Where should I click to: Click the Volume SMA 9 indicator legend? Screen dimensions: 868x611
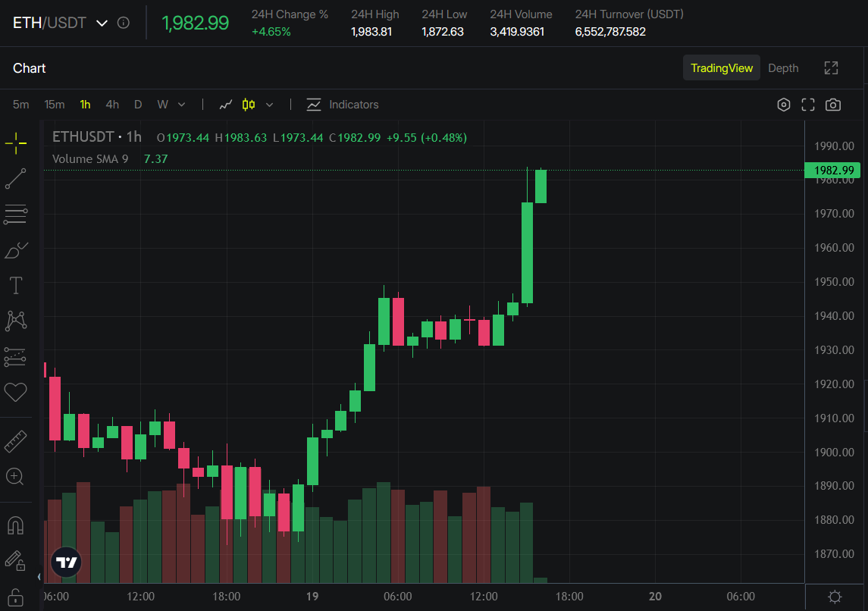point(90,159)
